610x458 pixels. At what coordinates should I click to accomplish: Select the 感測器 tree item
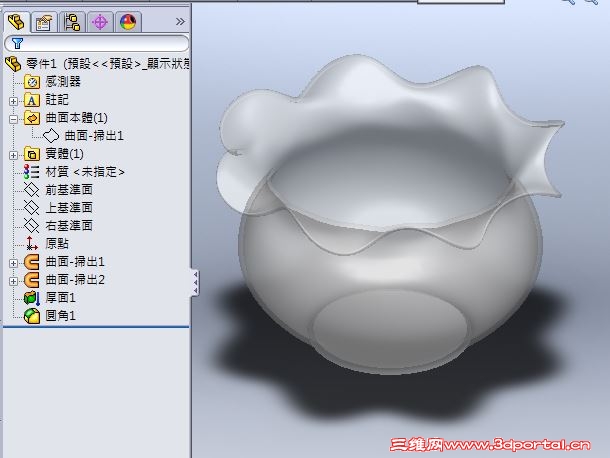(x=63, y=81)
